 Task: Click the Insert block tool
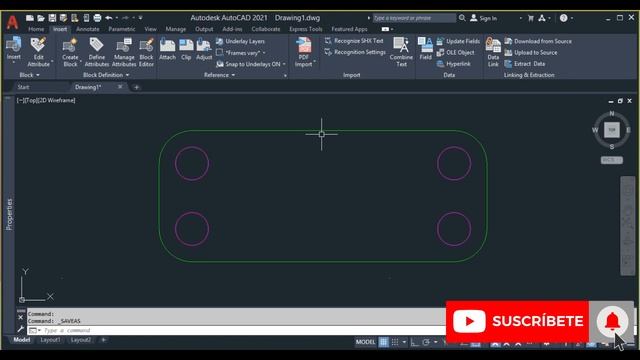click(13, 49)
